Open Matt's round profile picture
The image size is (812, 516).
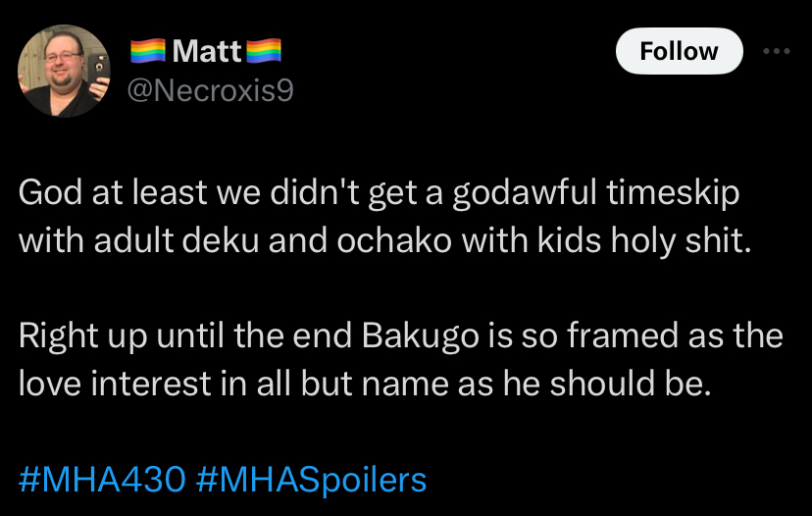(64, 71)
